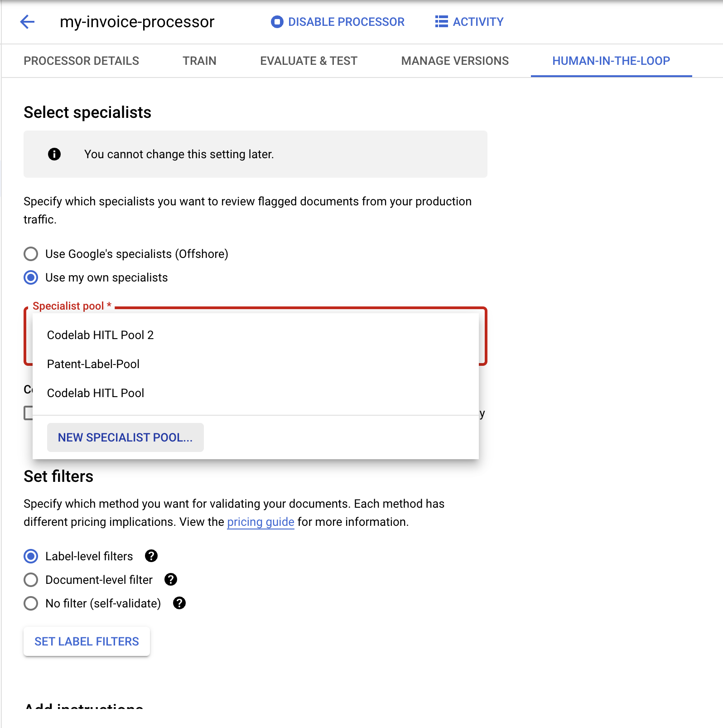Select Codelab HITL Pool 2 from dropdown
The image size is (723, 728).
(101, 335)
